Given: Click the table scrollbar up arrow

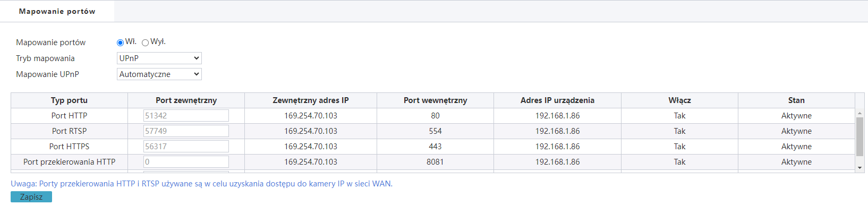Looking at the screenshot, I should click(860, 113).
